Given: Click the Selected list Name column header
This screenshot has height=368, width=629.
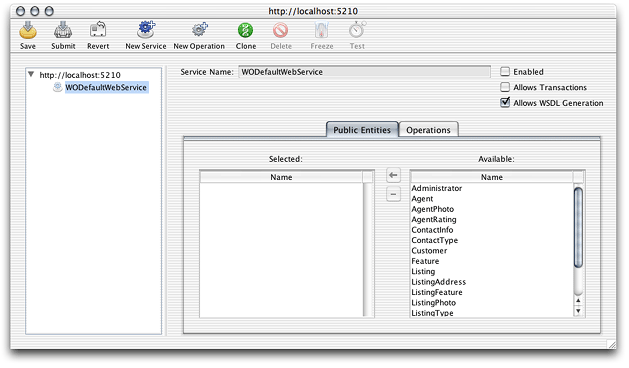Looking at the screenshot, I should [x=281, y=177].
